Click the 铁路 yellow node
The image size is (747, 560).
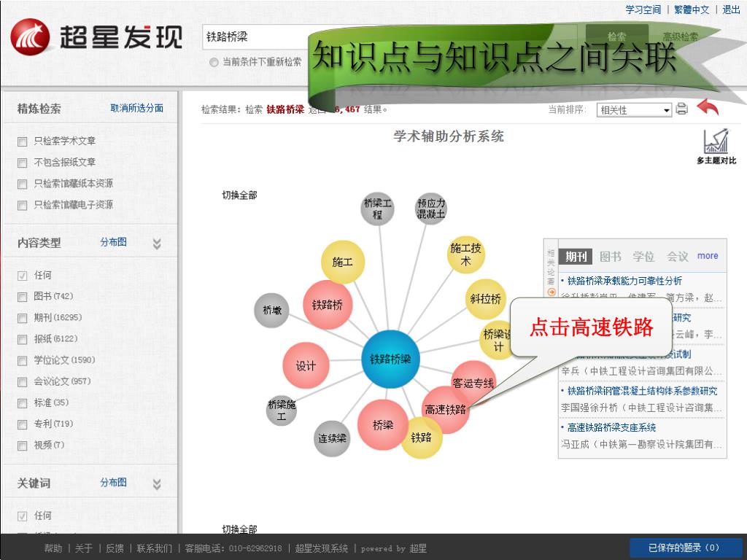421,437
